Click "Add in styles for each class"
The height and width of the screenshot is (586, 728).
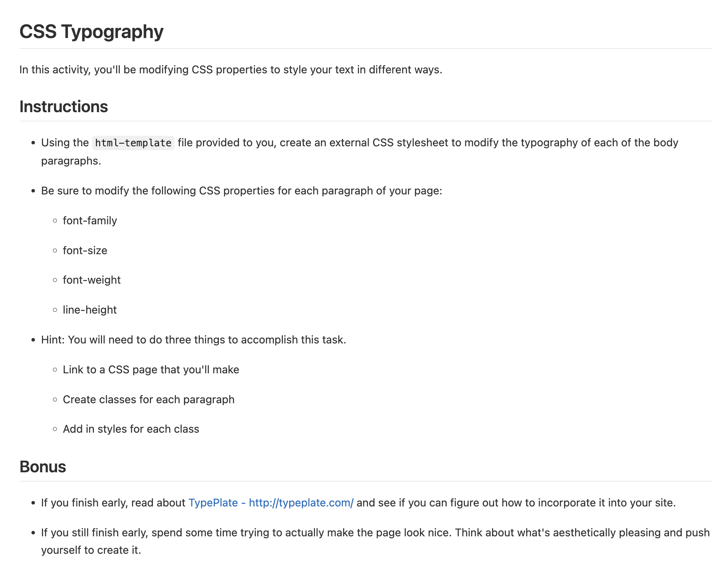point(131,429)
